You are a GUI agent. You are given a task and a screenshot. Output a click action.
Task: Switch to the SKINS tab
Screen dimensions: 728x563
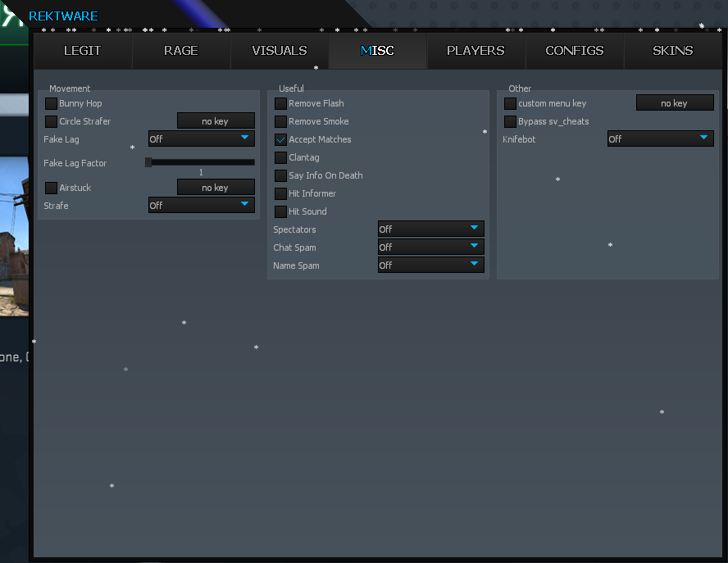(x=673, y=51)
